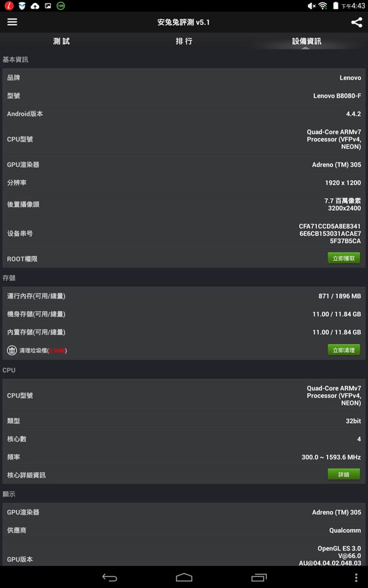Click the trash can cleanup icon
The image size is (368, 588).
coord(12,350)
